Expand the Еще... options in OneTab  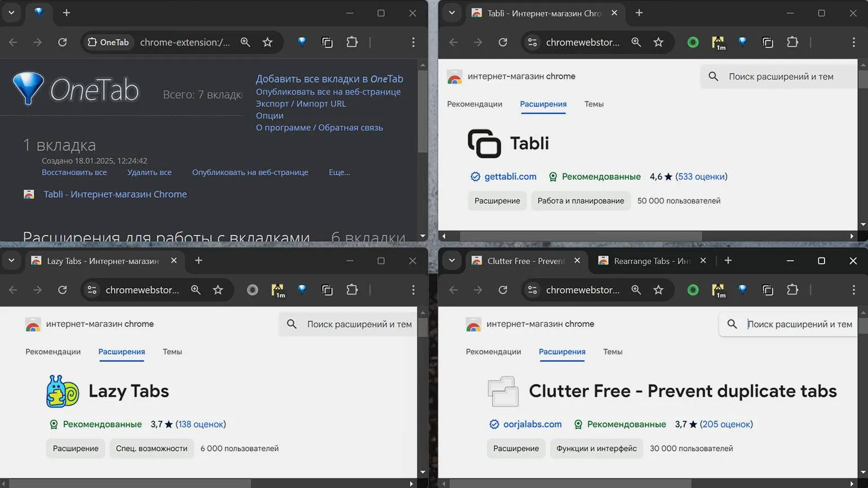coord(339,172)
